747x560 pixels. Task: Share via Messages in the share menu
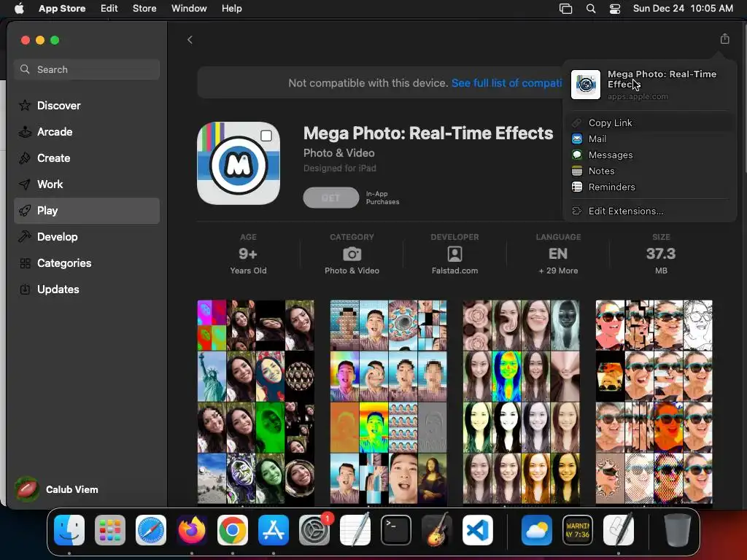point(650,155)
